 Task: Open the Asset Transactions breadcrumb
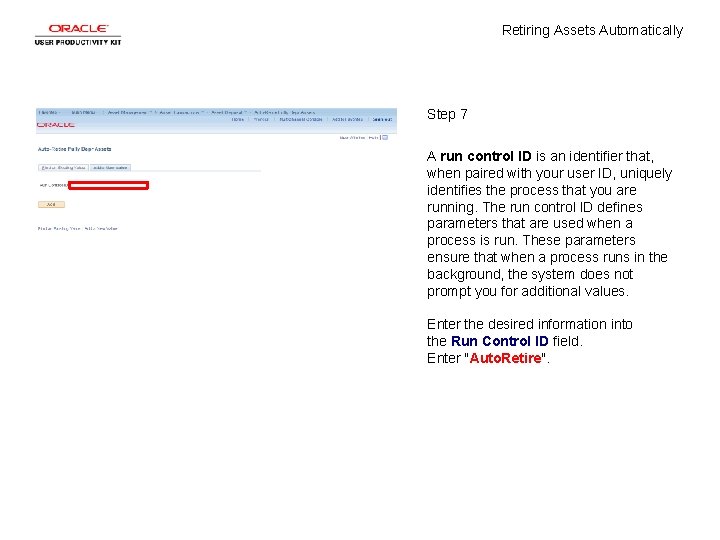pyautogui.click(x=180, y=112)
